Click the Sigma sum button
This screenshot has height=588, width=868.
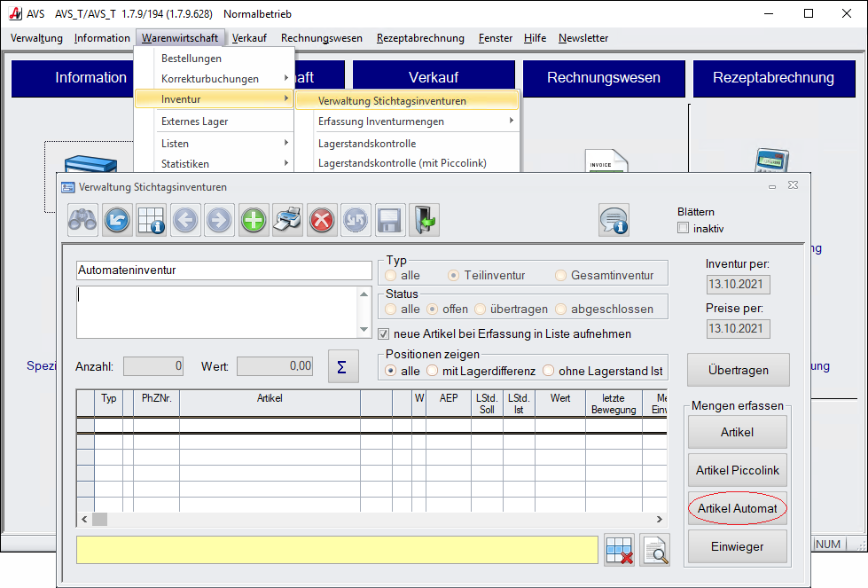(343, 366)
